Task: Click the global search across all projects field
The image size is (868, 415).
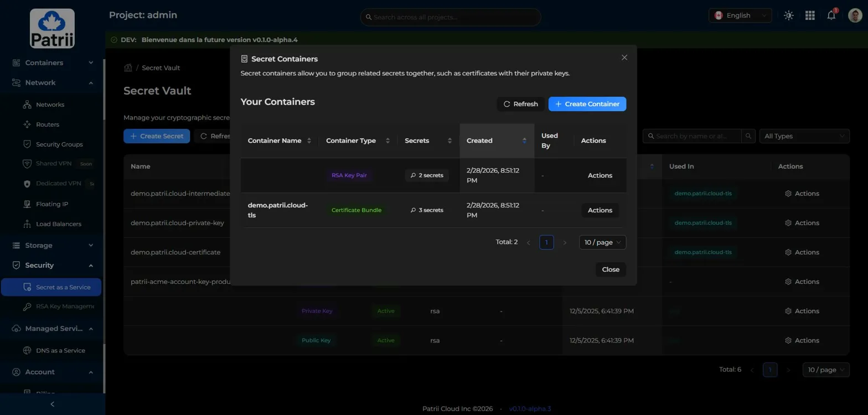Action: [x=451, y=17]
